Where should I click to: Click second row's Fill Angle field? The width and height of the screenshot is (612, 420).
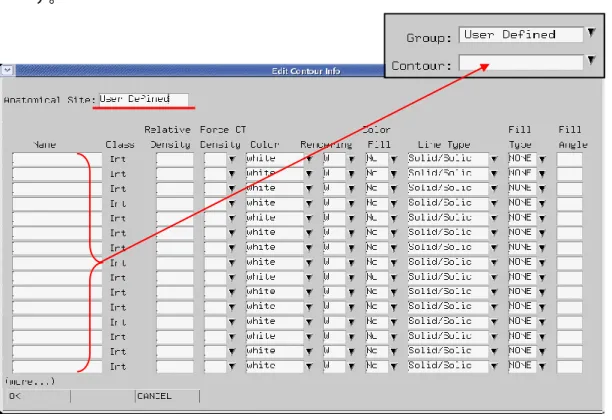(x=569, y=174)
